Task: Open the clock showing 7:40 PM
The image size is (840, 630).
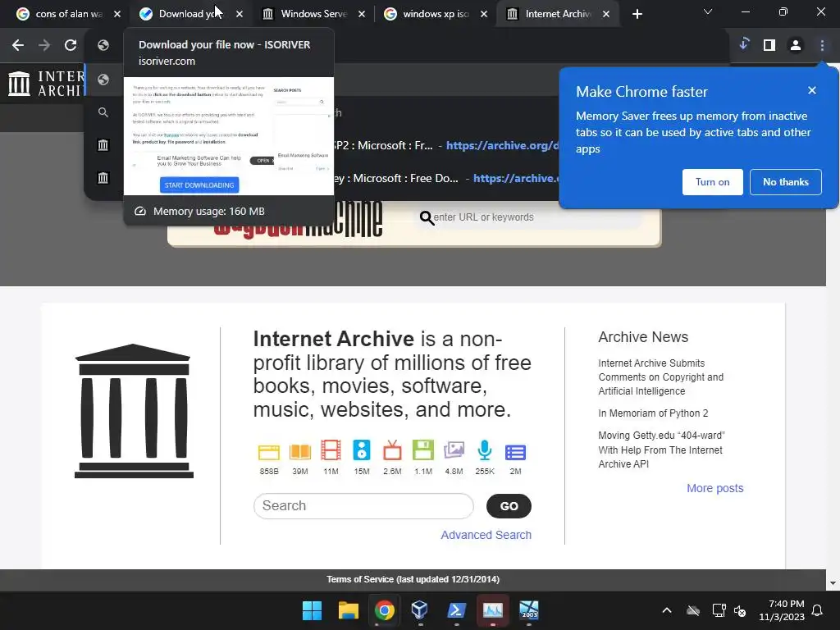Action: (782, 610)
